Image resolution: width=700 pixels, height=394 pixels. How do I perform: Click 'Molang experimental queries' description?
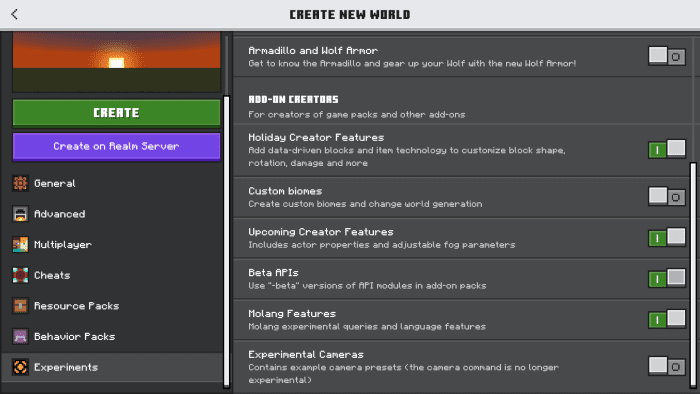click(x=367, y=327)
